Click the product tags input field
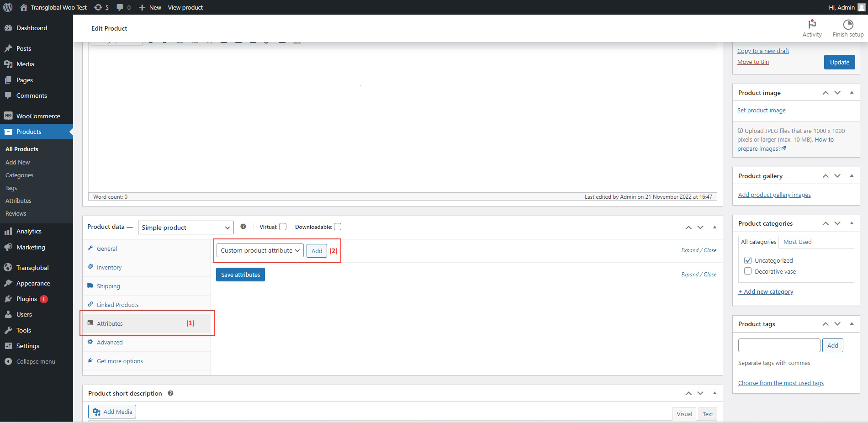Screen dimensions: 868x423 coord(779,345)
